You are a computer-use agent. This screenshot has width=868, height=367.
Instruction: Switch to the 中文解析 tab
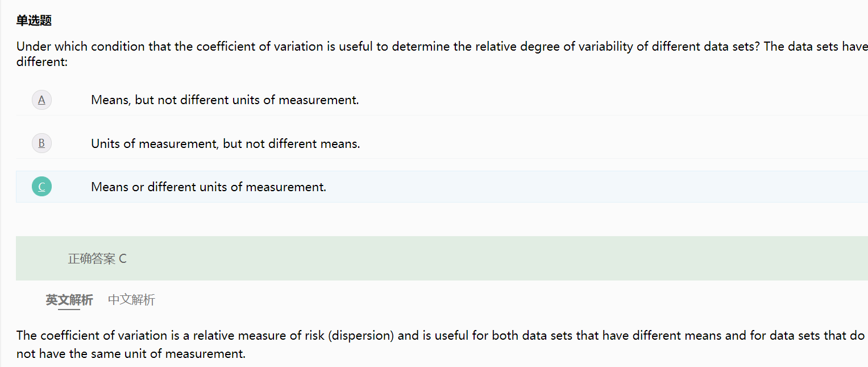coord(131,300)
